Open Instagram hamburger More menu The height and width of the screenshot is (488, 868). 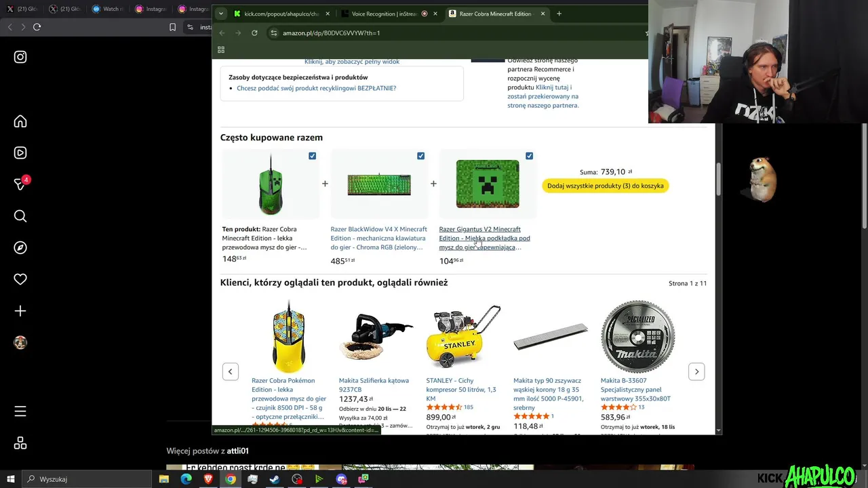(20, 411)
